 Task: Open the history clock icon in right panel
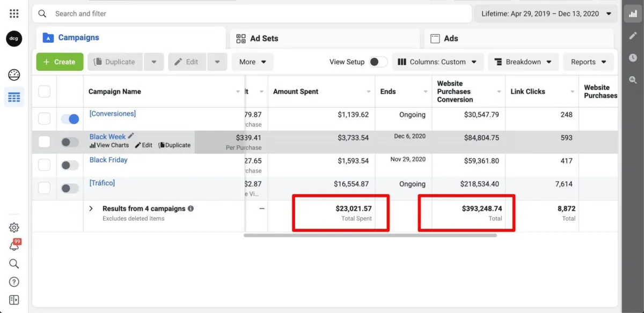[x=633, y=58]
